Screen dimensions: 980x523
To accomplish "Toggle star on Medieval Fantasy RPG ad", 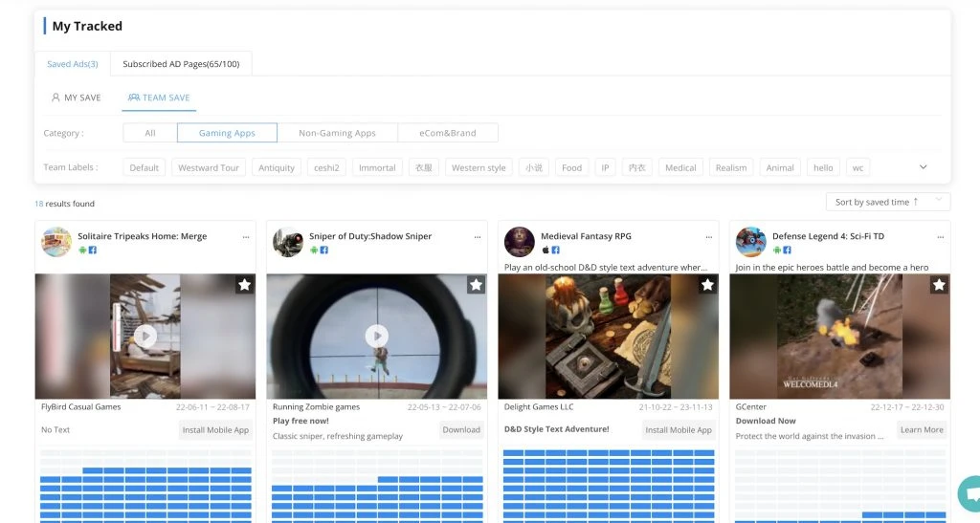I will coord(707,285).
